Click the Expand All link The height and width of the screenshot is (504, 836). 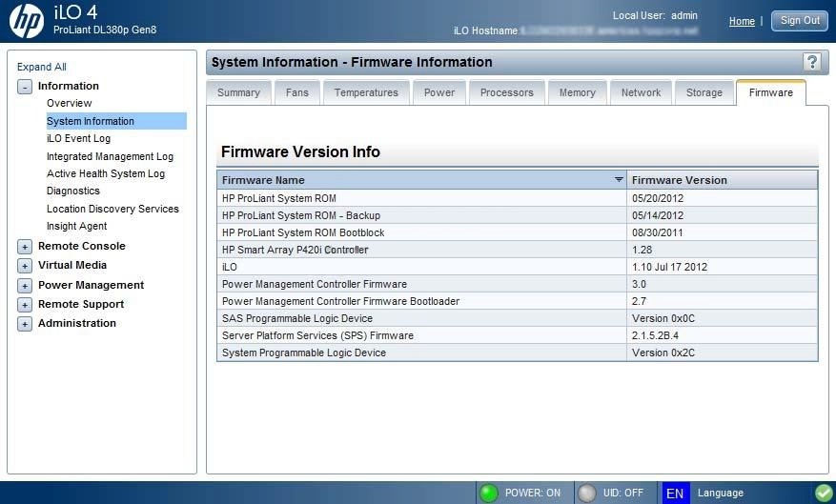coord(42,67)
